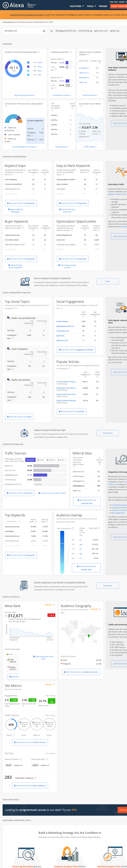127x868 pixels.
Task: Open Install the Alexa Browser Extension link
Action: 27,15
